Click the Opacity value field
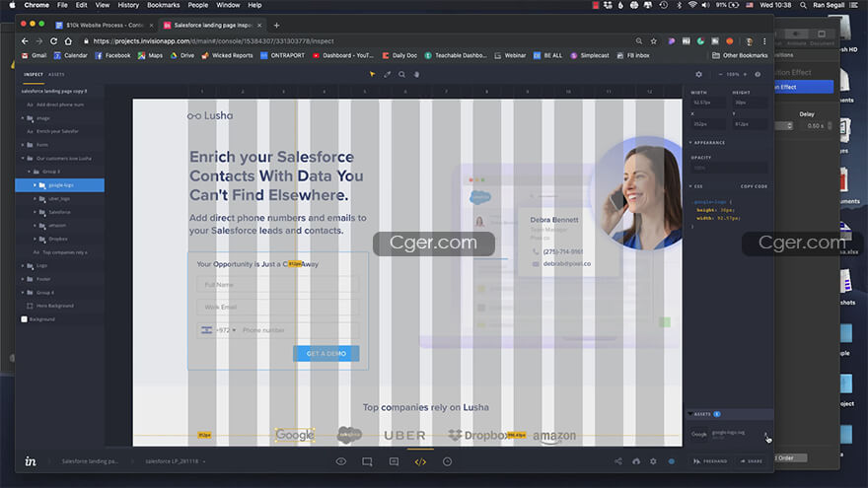 point(729,167)
